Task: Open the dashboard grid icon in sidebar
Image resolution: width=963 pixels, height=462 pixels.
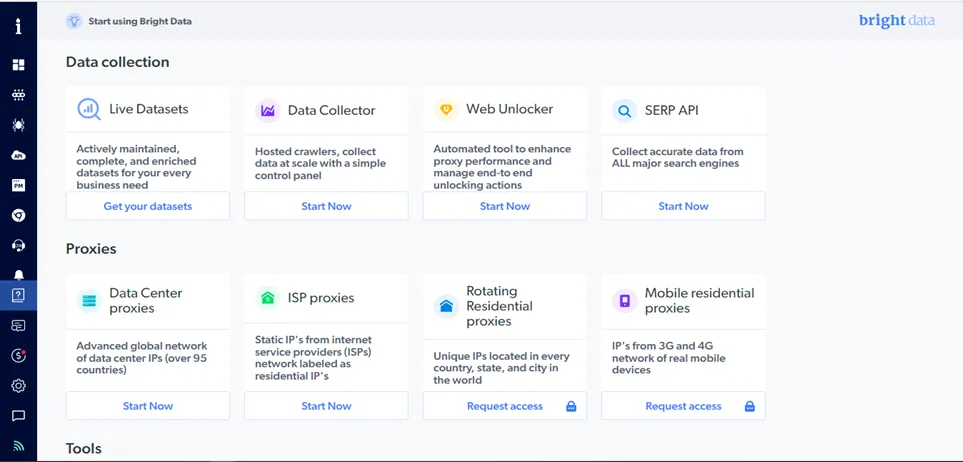Action: tap(18, 65)
